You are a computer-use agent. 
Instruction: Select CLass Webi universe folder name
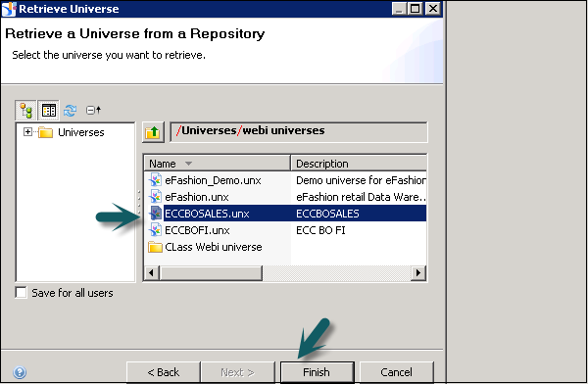coord(214,247)
